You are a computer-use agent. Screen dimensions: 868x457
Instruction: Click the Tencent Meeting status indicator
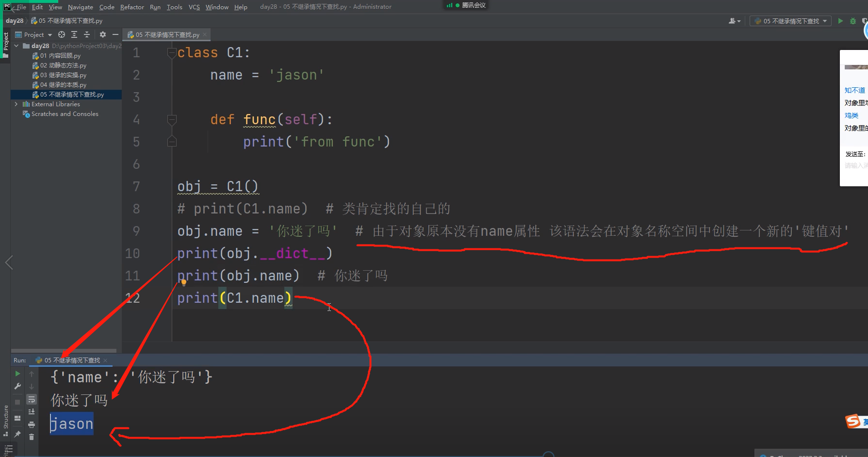[466, 5]
